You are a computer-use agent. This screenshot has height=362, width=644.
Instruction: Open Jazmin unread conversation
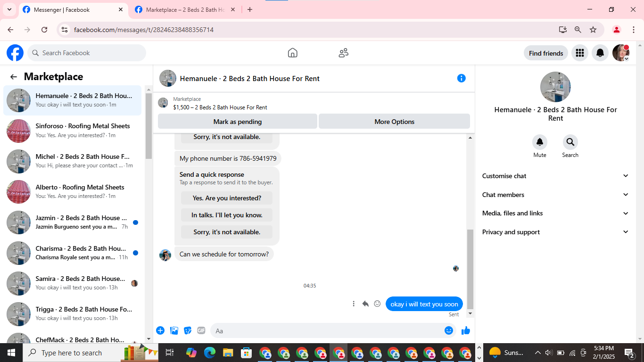click(x=73, y=222)
